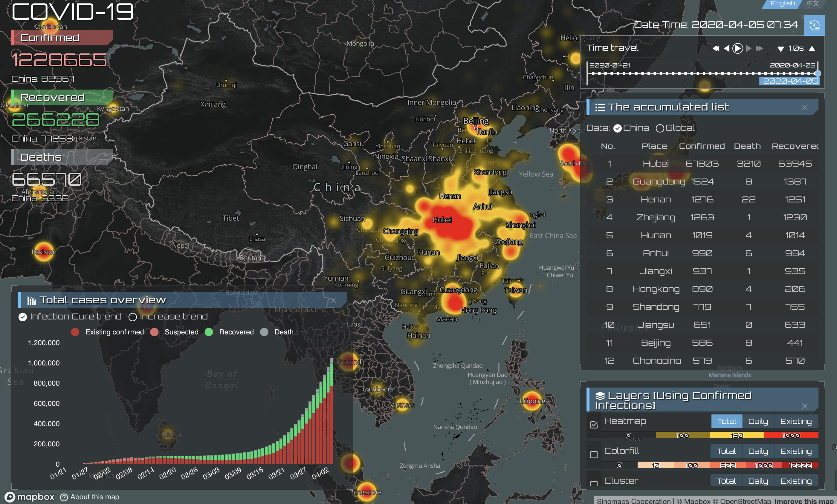Click the Layers panel stack icon

click(600, 396)
